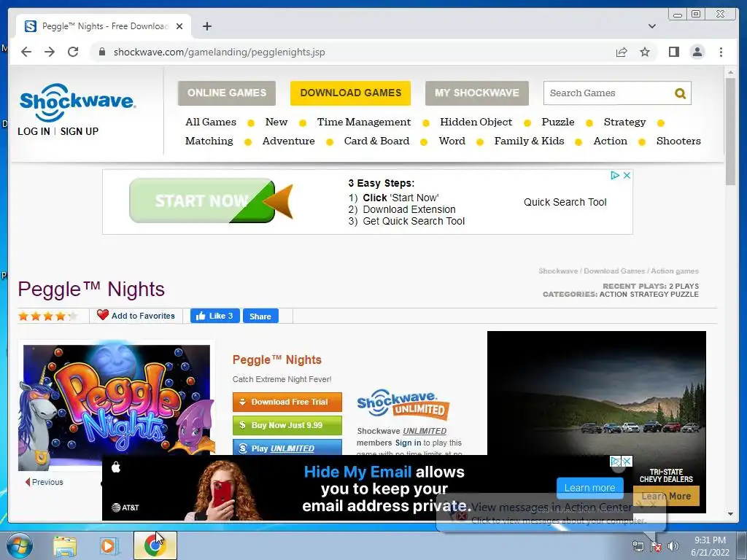
Task: Select the Matching category
Action: tap(209, 141)
